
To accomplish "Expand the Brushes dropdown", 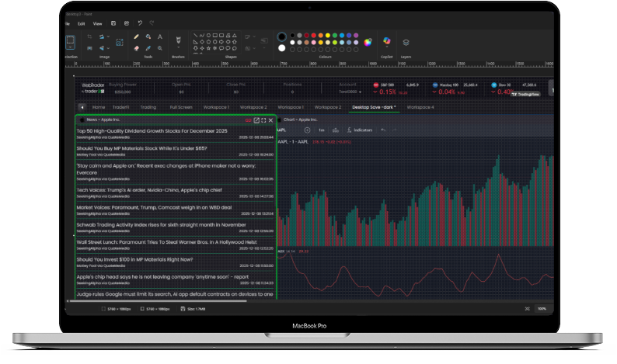I will pyautogui.click(x=180, y=49).
